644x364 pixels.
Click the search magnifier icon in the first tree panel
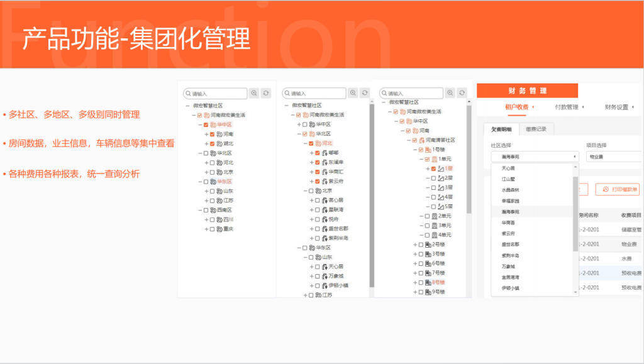click(x=255, y=93)
